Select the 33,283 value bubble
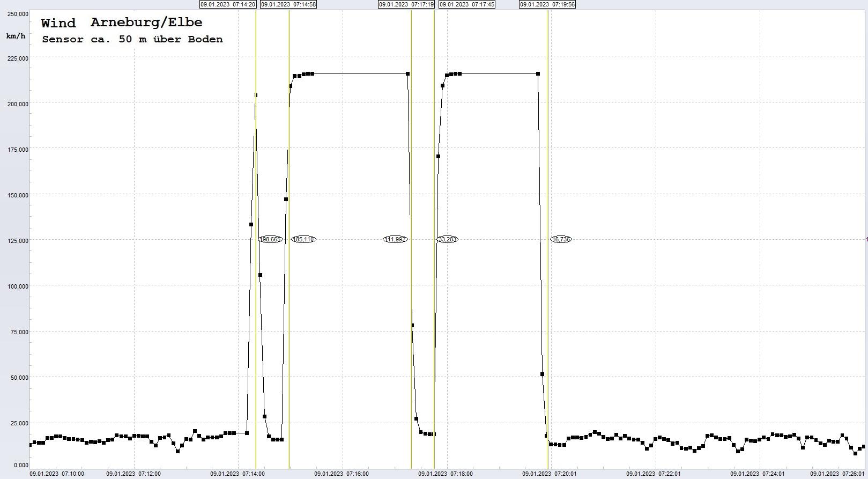The height and width of the screenshot is (479, 868). click(x=447, y=239)
